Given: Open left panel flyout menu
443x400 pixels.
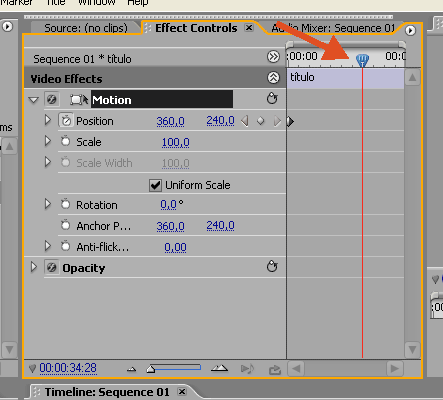Looking at the screenshot, I should click(x=7, y=26).
